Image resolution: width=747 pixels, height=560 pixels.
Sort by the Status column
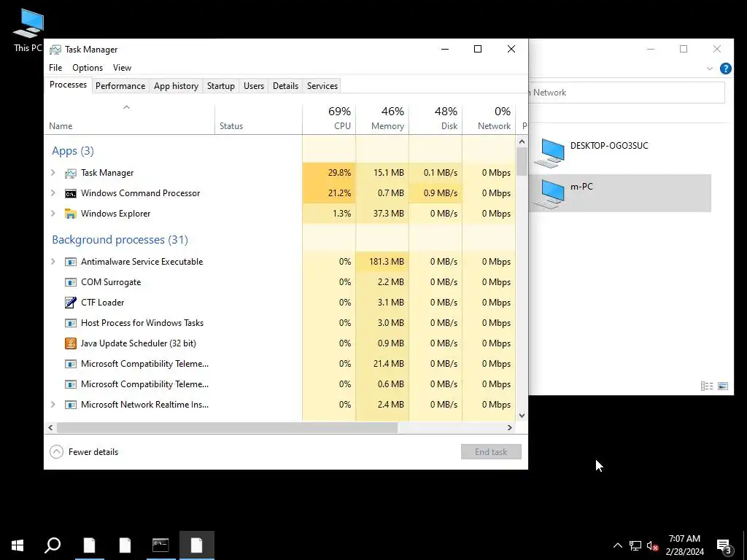258,119
